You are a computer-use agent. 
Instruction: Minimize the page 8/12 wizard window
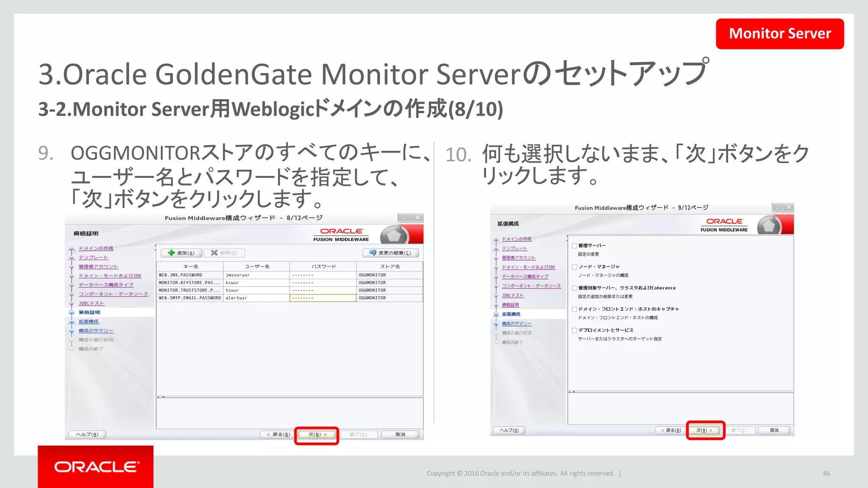click(404, 218)
